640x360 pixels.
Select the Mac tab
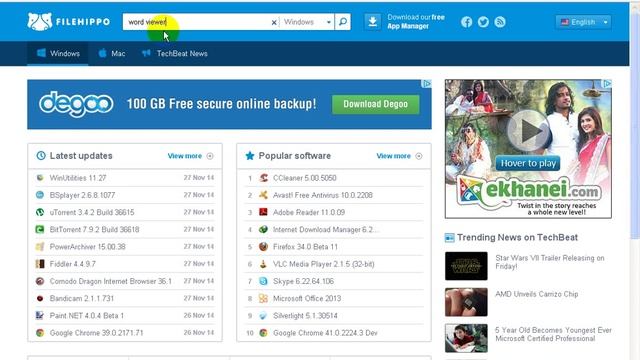111,53
